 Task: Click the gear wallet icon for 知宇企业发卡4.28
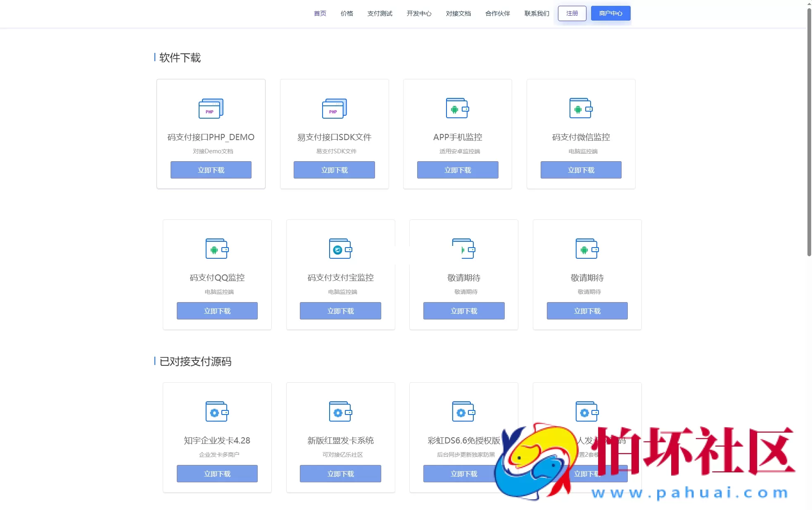(x=217, y=412)
